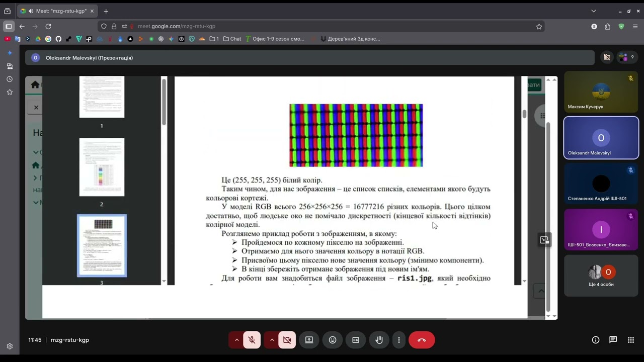Open the Meet settings gear
The width and height of the screenshot is (644, 362).
tap(10, 346)
